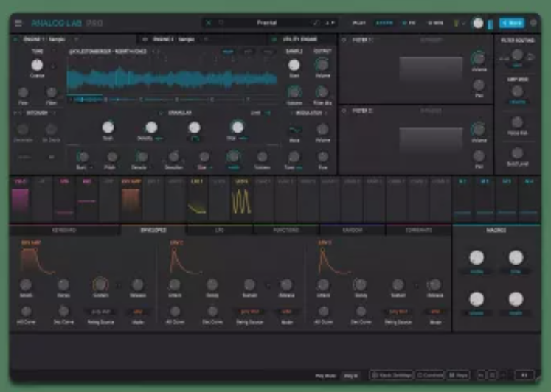Switch to the SYNTH view
This screenshot has width=551, height=392.
[x=384, y=23]
